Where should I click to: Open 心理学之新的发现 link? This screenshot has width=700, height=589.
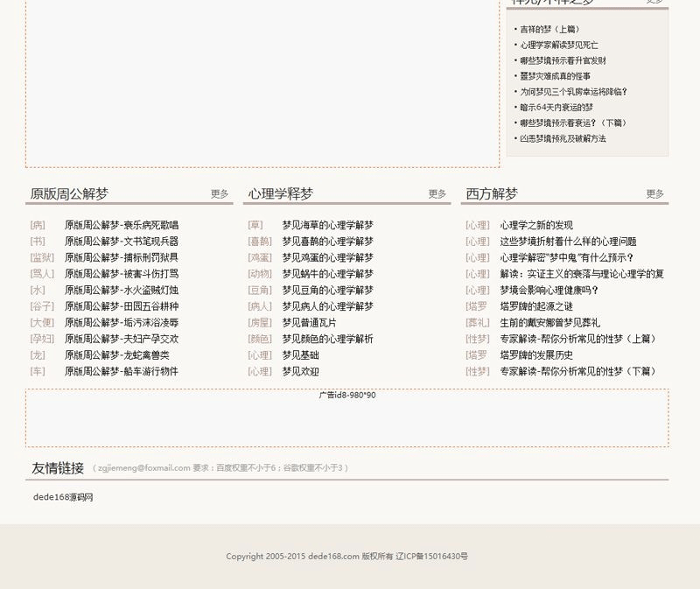[536, 225]
